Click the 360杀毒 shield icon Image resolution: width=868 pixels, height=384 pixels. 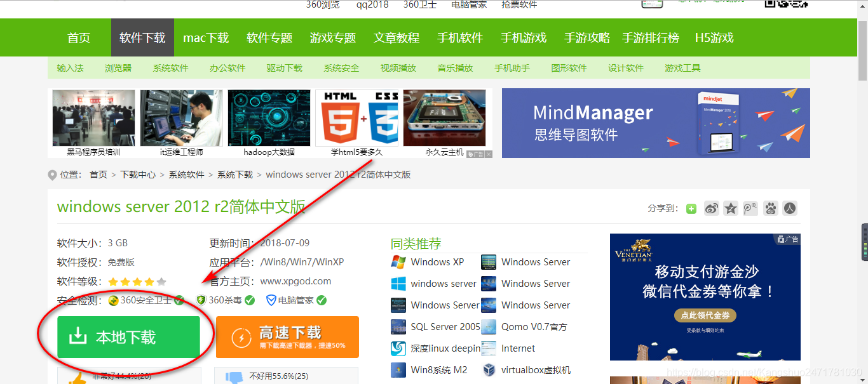tap(201, 300)
